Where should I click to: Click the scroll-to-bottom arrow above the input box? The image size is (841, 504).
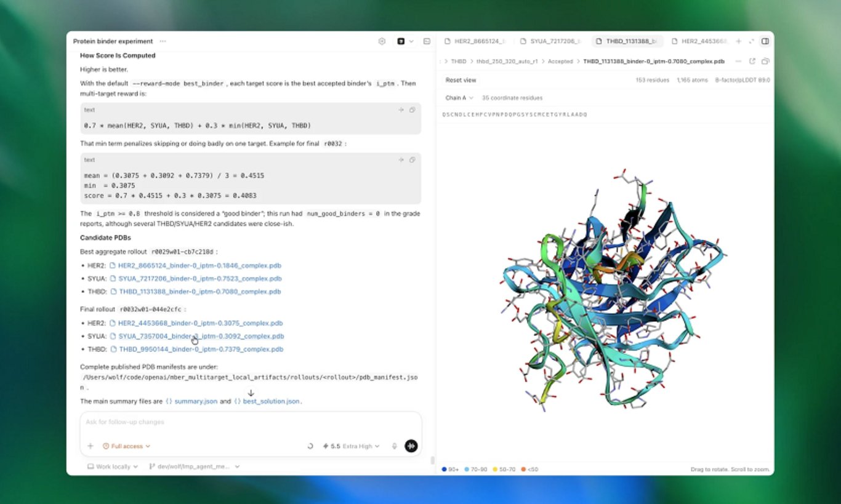click(251, 393)
